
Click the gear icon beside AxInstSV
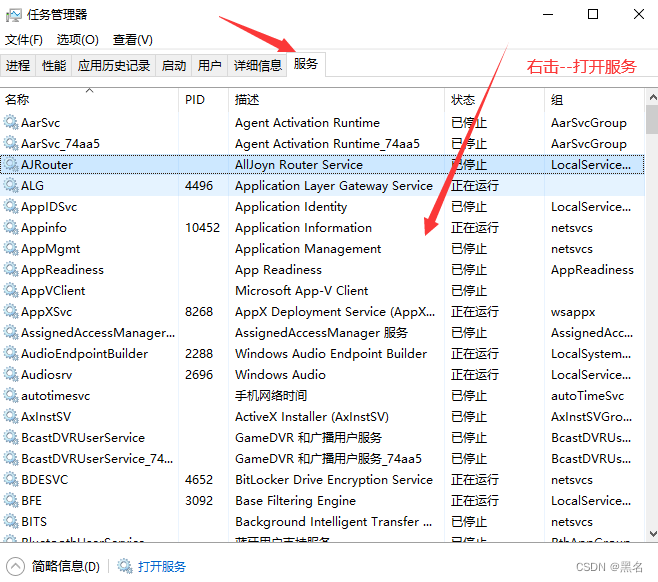(11, 416)
